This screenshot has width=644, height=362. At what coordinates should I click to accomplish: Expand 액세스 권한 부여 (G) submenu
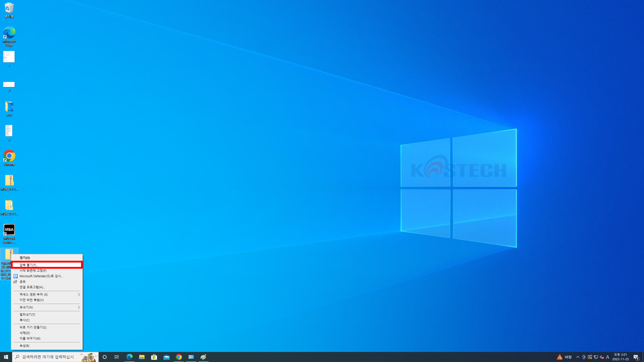tap(47, 294)
